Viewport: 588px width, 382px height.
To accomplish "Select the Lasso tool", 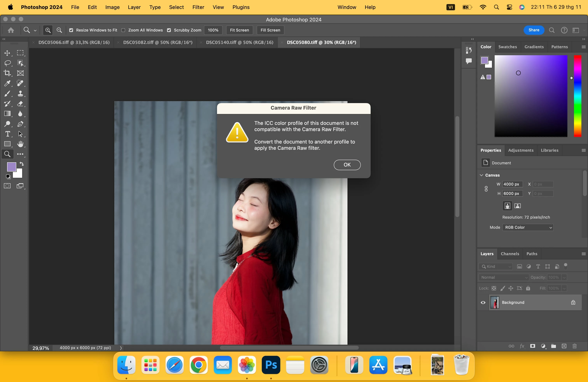I will coord(7,63).
